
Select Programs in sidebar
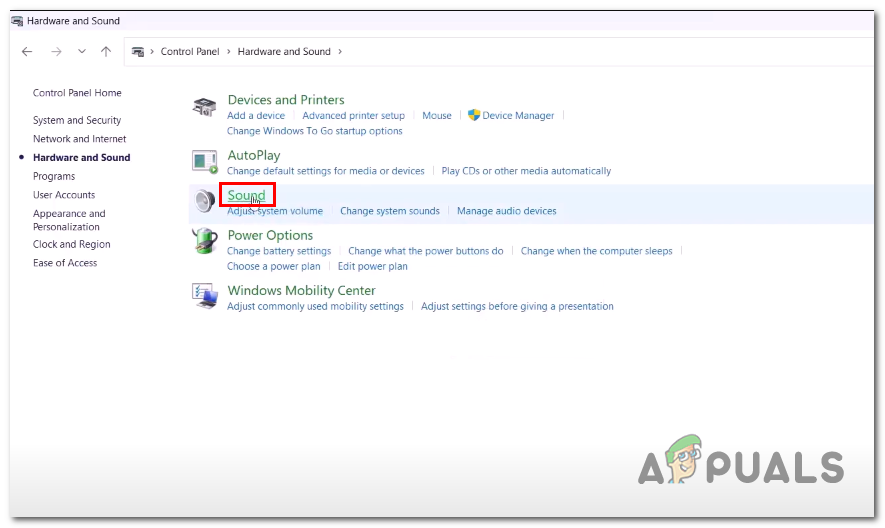54,176
